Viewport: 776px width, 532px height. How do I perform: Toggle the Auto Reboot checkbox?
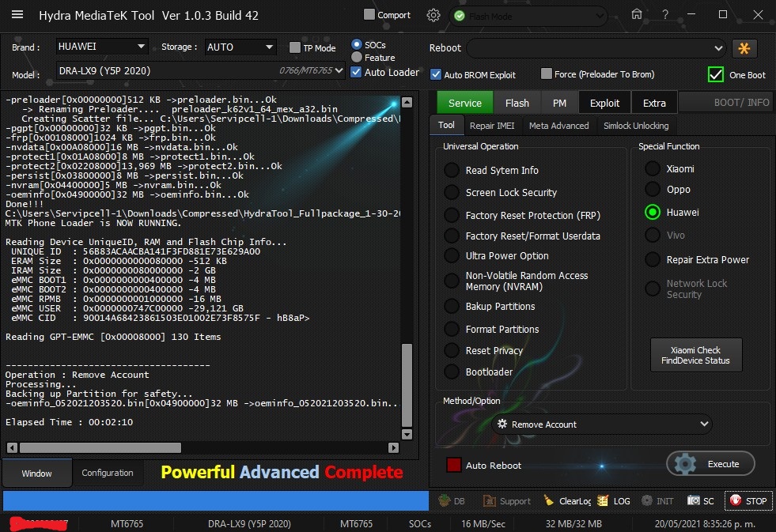(454, 465)
